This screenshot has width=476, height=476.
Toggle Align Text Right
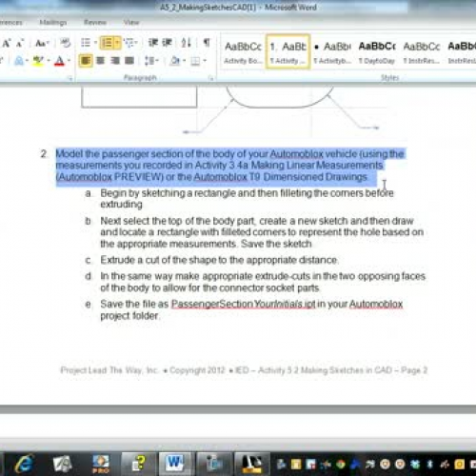click(114, 60)
